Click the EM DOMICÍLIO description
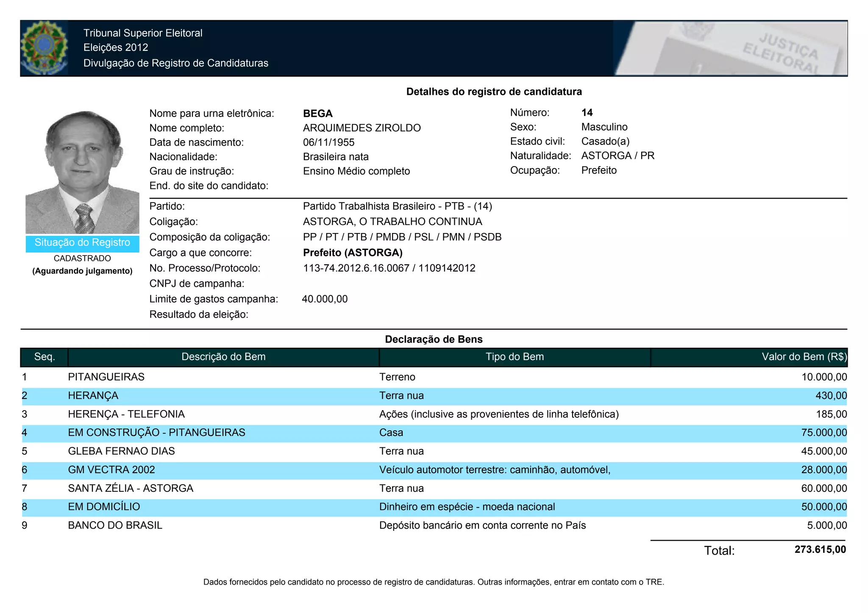The width and height of the screenshot is (868, 613). click(x=104, y=507)
